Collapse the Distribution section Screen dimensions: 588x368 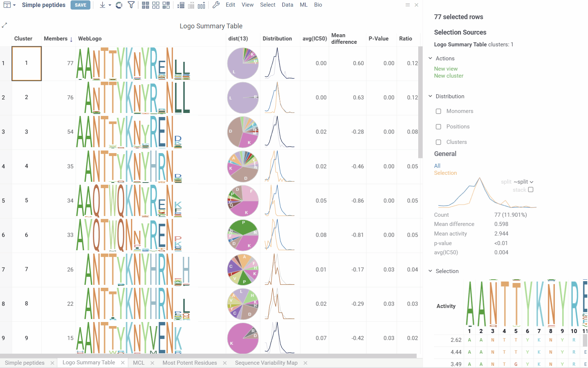click(x=430, y=96)
